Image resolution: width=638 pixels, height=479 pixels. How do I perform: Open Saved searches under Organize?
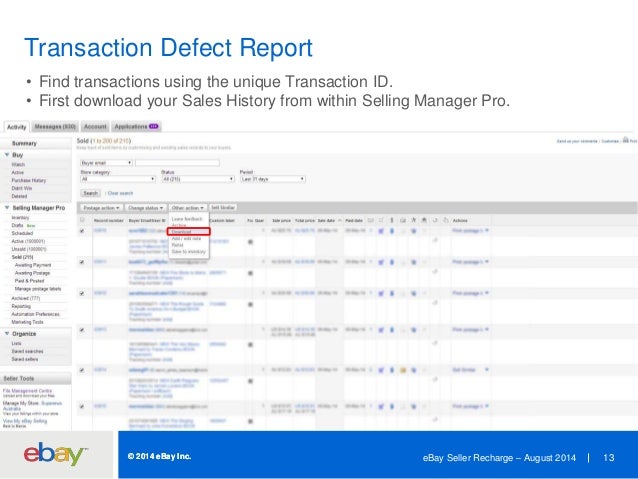click(27, 351)
